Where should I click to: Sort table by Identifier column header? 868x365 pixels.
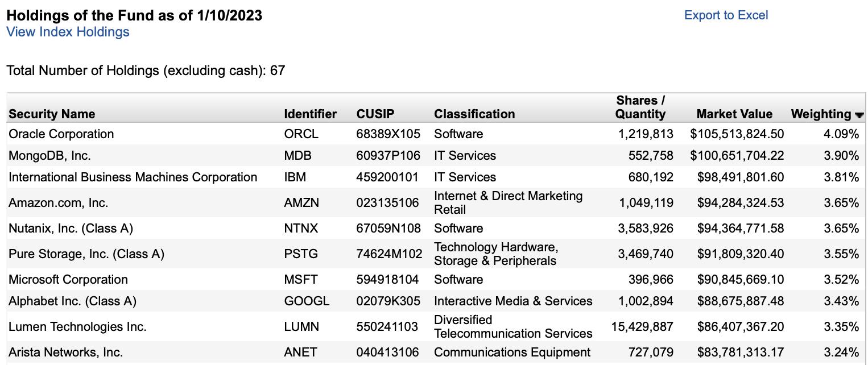click(310, 114)
